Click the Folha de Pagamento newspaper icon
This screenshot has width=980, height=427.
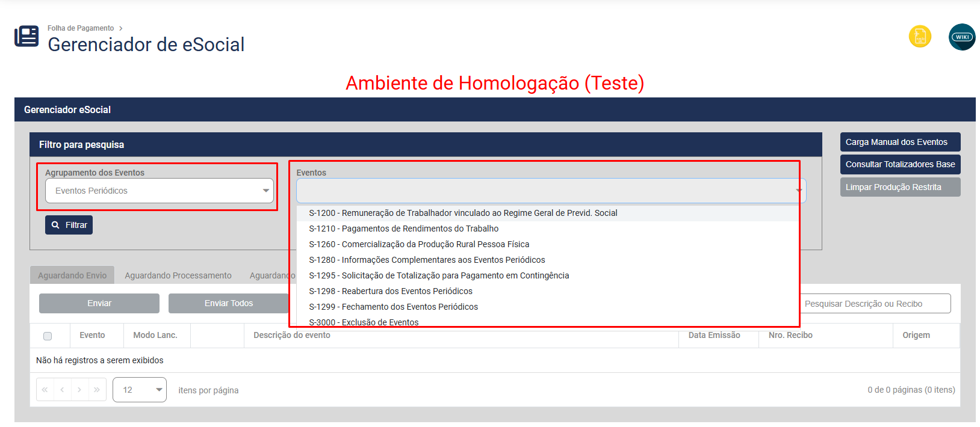click(x=26, y=36)
